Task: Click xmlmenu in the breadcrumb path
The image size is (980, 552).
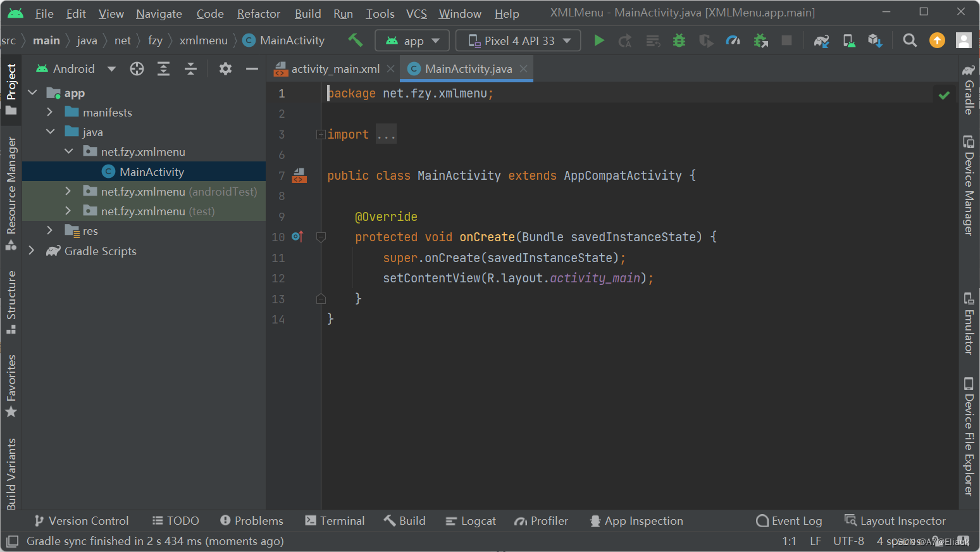Action: pos(203,41)
